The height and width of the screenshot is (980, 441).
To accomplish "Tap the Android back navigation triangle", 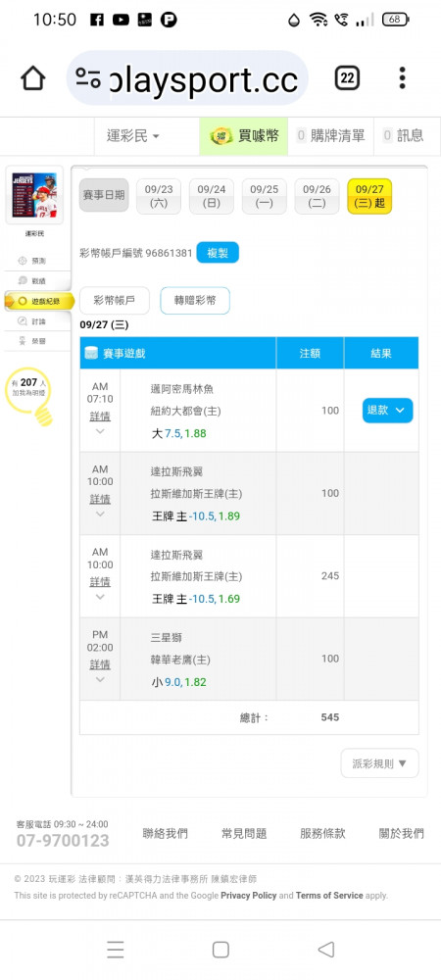I will point(326,950).
